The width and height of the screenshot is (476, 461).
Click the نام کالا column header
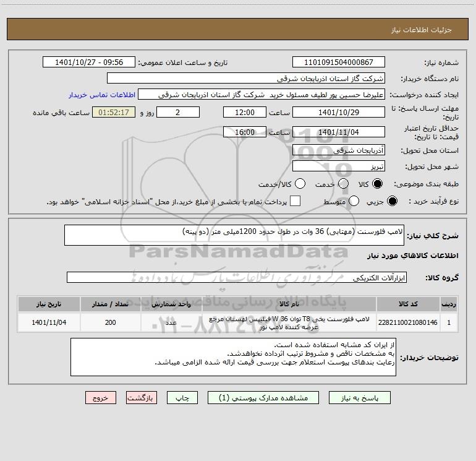[x=289, y=304]
